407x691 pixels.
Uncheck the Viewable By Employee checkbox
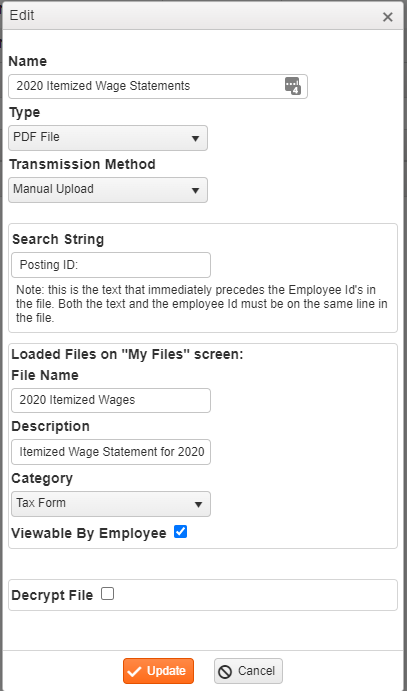(180, 532)
